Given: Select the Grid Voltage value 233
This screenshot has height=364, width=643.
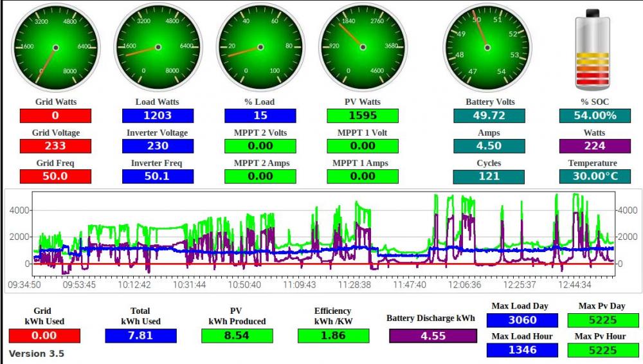Looking at the screenshot, I should click(55, 146).
